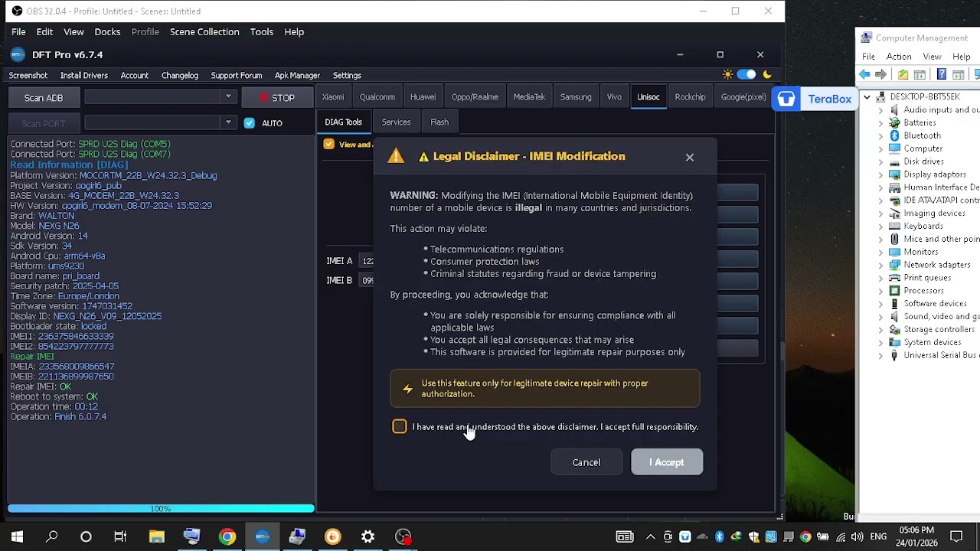Screen dimensions: 980x551
Task: Select the Huawei tab
Action: click(x=423, y=97)
